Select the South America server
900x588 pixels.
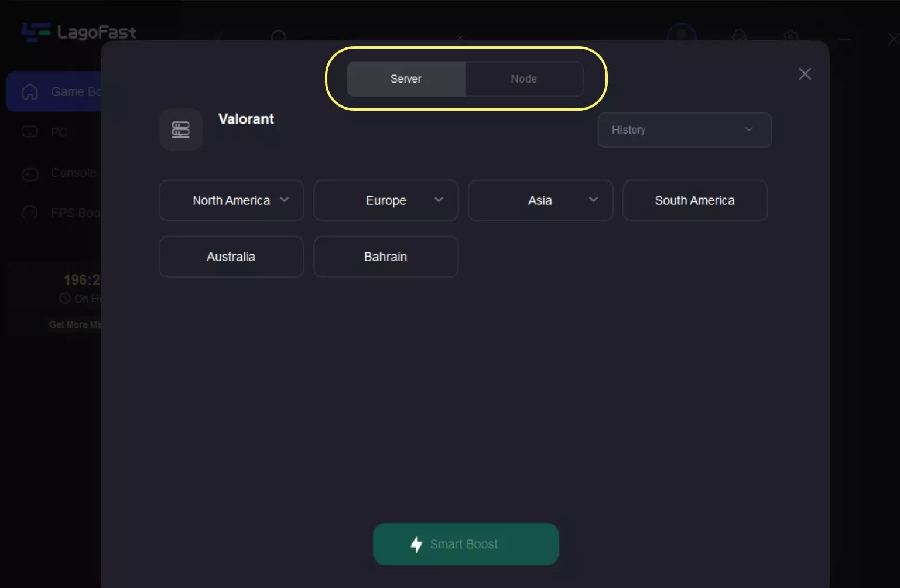(x=694, y=200)
